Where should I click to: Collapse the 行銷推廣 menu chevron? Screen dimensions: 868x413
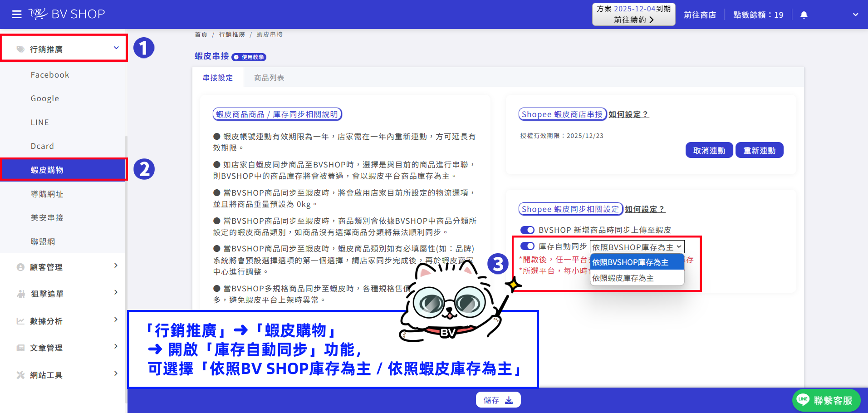pyautogui.click(x=116, y=48)
